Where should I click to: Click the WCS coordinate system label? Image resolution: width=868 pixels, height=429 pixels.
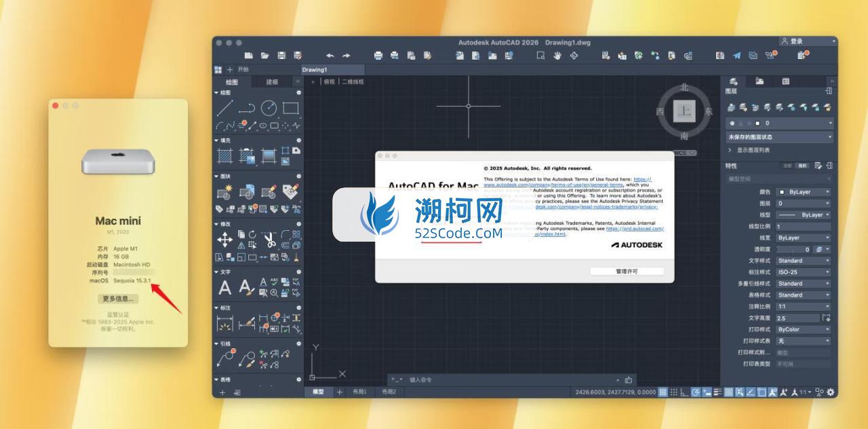[x=684, y=153]
